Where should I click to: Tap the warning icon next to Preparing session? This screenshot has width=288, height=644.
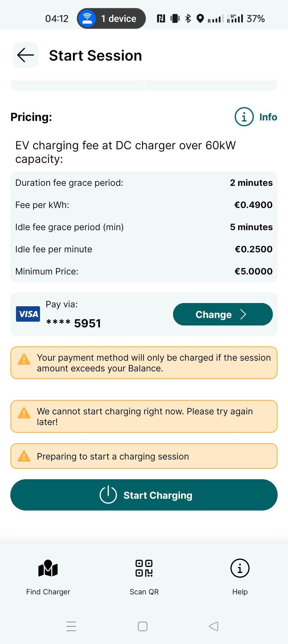(x=24, y=456)
